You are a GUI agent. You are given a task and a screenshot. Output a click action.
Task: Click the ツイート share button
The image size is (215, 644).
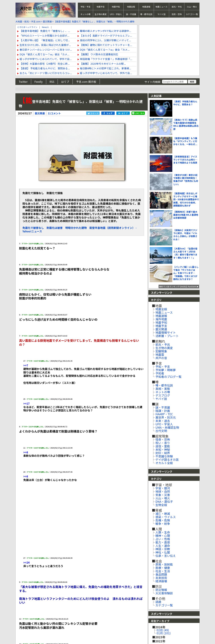(x=93, y=113)
